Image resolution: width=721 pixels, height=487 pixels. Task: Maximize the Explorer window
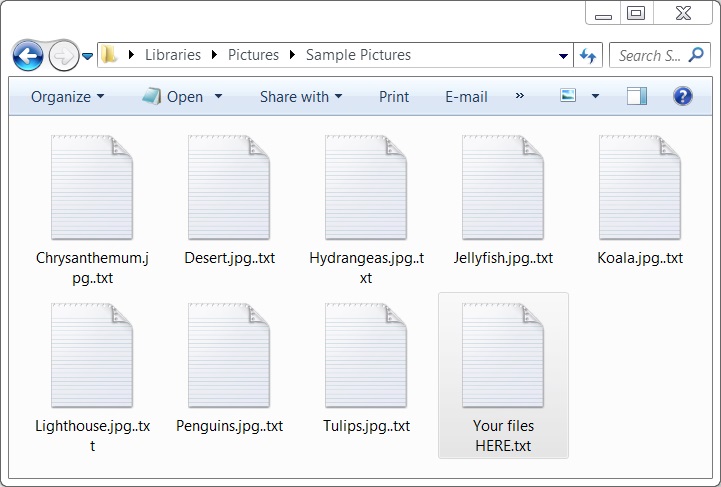click(636, 13)
